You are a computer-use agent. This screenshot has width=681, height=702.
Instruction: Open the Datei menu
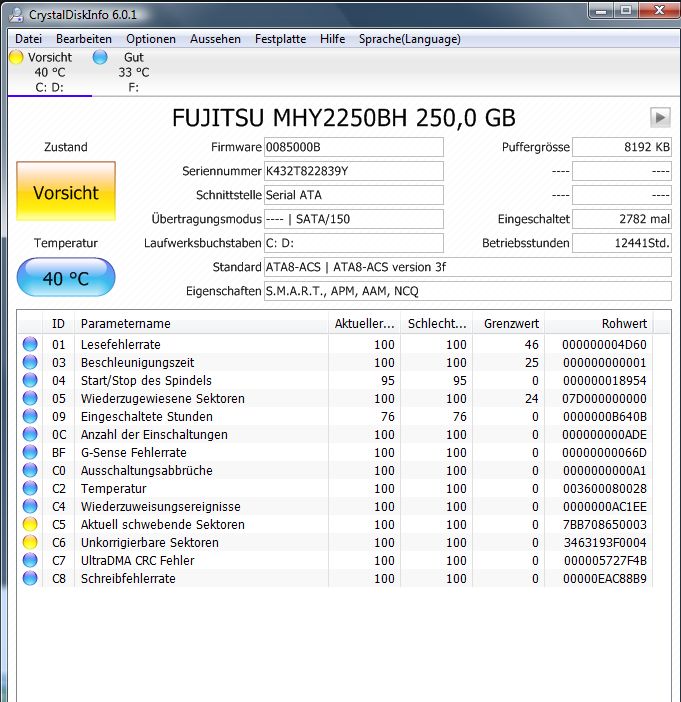coord(28,39)
